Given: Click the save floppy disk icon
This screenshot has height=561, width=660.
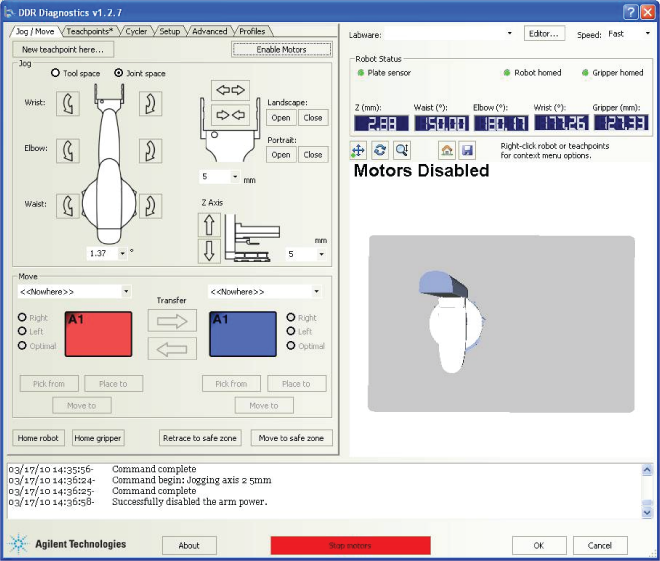Looking at the screenshot, I should point(467,150).
